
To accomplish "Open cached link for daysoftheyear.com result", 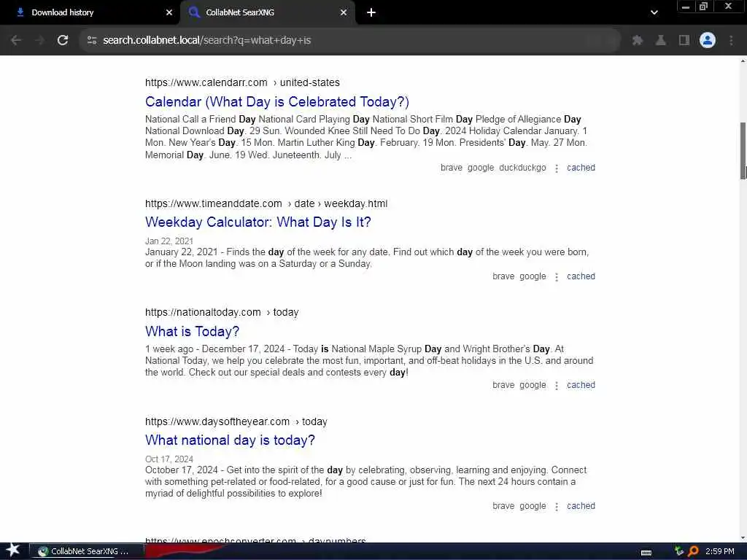I will (581, 506).
